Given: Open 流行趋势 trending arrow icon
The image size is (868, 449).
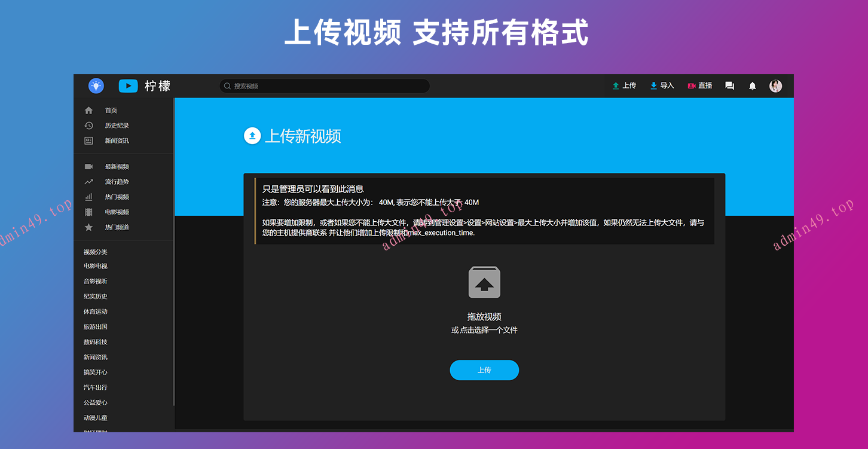Looking at the screenshot, I should [x=88, y=181].
